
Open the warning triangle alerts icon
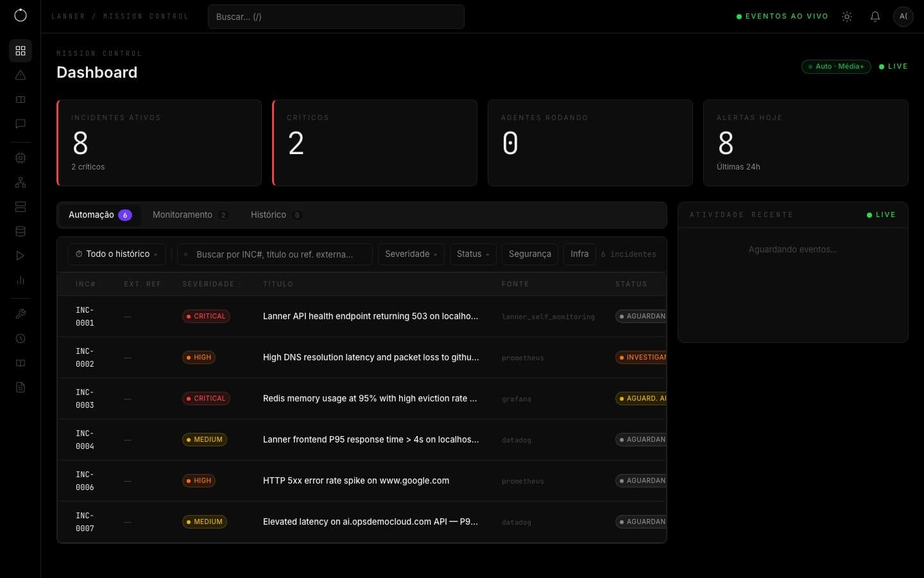click(x=21, y=75)
